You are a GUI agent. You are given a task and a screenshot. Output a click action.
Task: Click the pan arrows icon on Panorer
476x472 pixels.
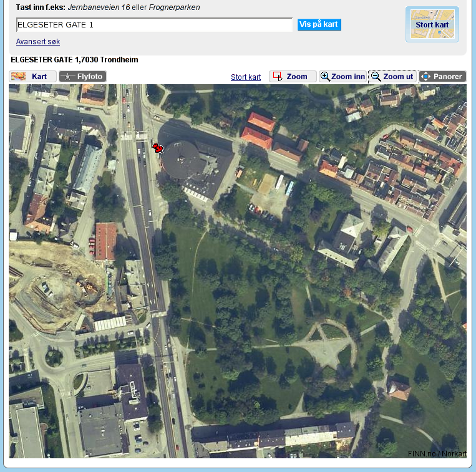coord(425,77)
